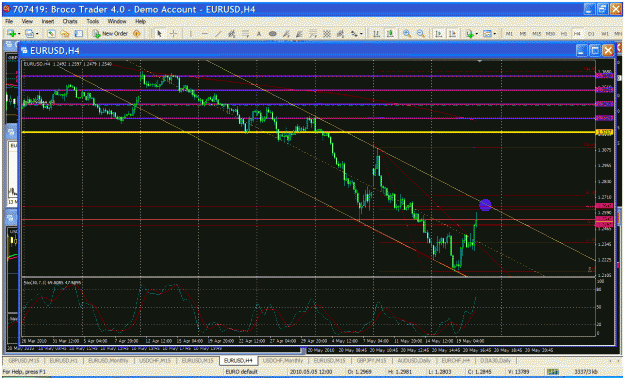Select the arrow cursor tool
Image resolution: width=625 pixels, height=378 pixels.
[x=159, y=34]
